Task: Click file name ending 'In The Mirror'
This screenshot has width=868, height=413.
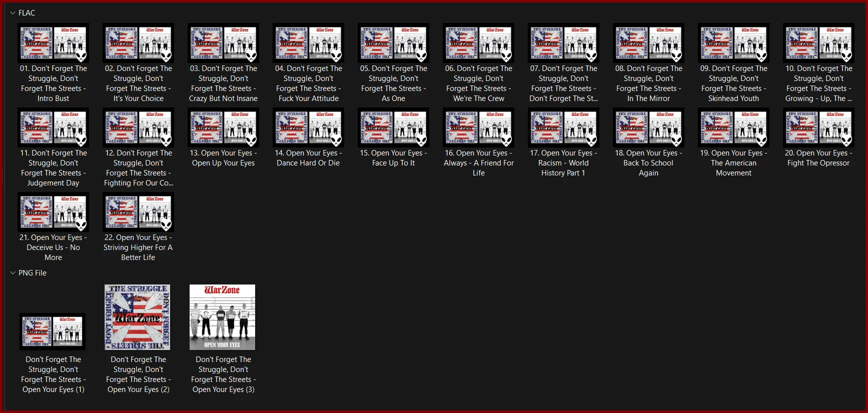Action: click(x=649, y=83)
